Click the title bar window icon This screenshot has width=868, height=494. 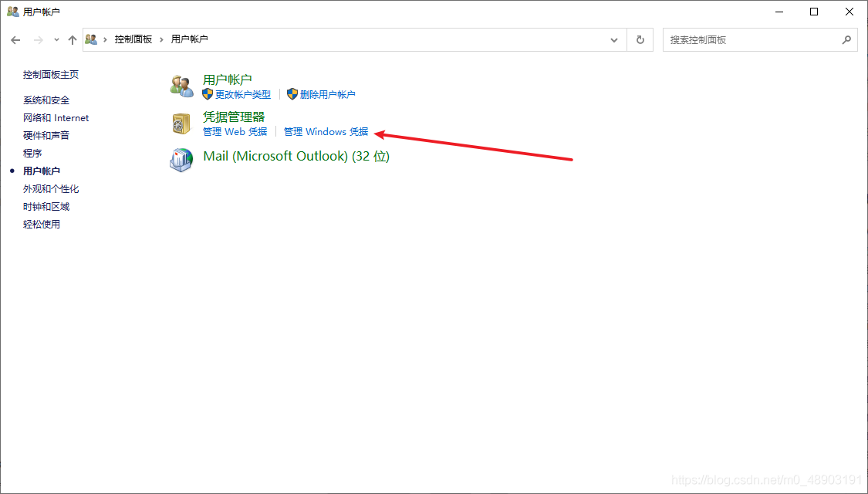pos(13,11)
